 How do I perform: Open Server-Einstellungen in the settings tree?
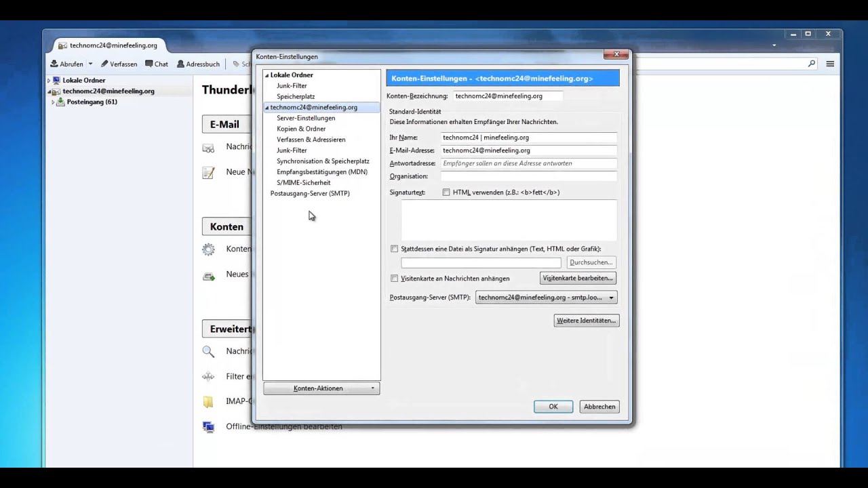tap(306, 118)
